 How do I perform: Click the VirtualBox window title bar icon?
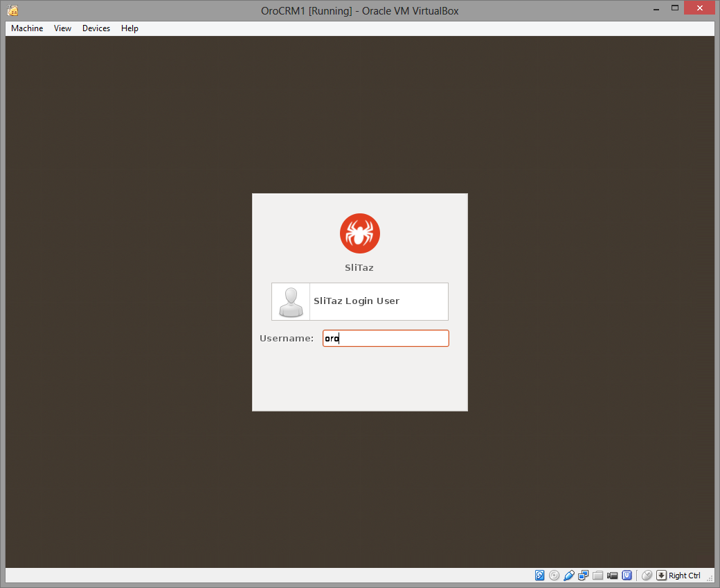point(13,10)
